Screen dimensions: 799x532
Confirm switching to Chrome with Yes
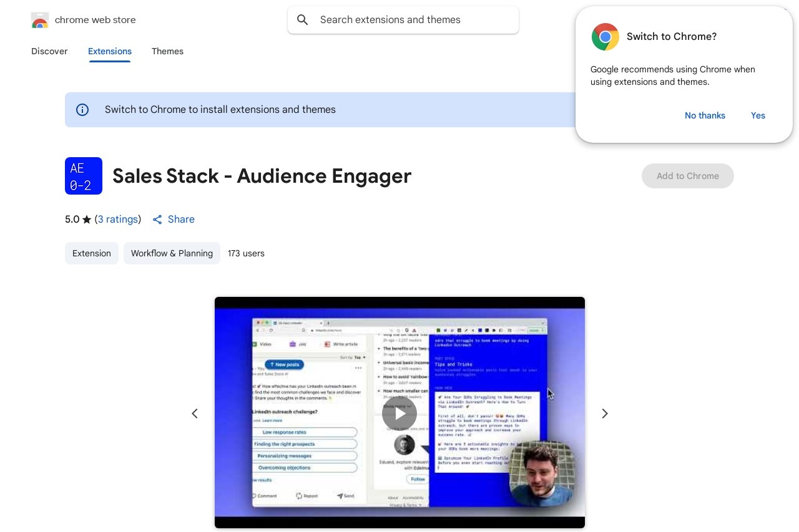click(758, 115)
